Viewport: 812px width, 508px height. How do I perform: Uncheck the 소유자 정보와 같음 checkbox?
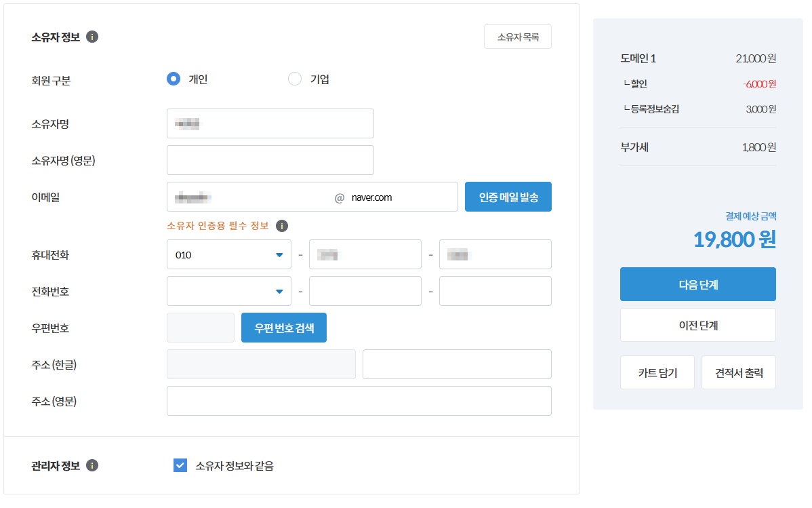(x=180, y=465)
